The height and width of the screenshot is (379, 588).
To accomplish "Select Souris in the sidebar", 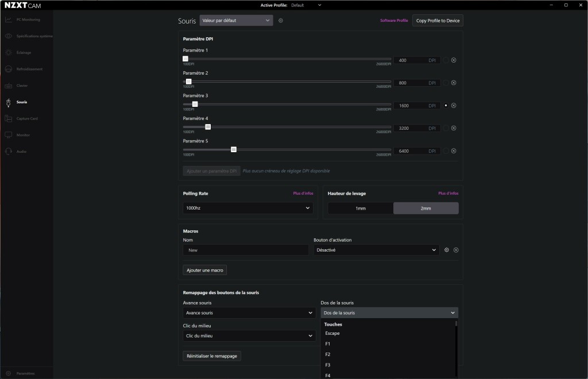I will point(26,102).
